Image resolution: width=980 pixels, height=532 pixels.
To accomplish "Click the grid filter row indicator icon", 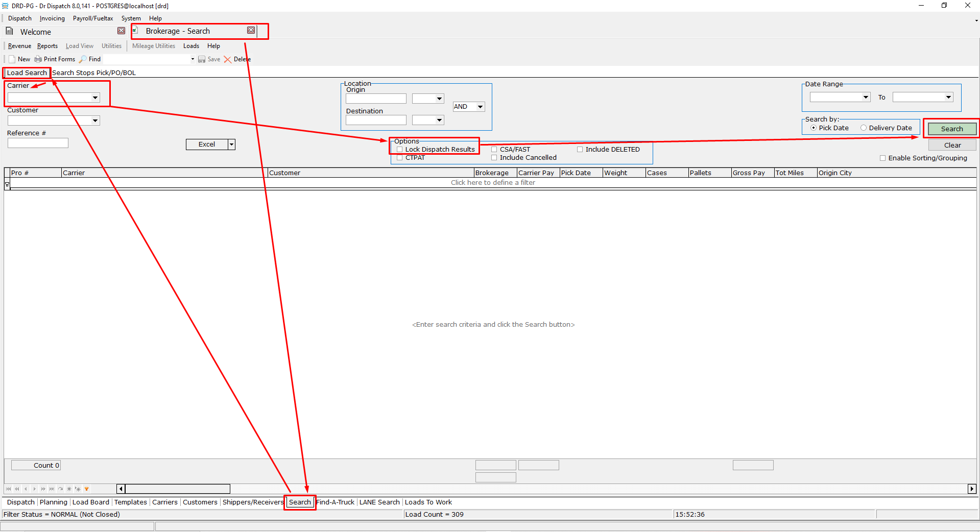I will (x=7, y=184).
